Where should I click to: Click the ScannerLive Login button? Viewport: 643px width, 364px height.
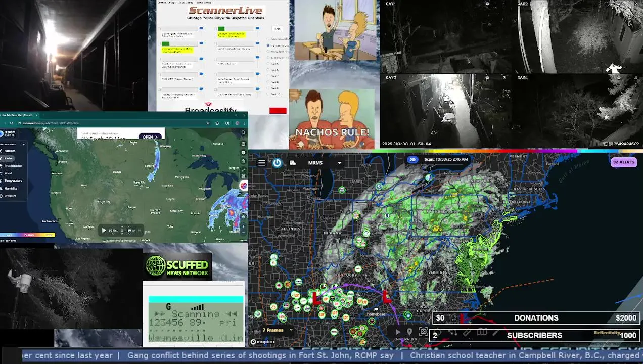click(277, 29)
